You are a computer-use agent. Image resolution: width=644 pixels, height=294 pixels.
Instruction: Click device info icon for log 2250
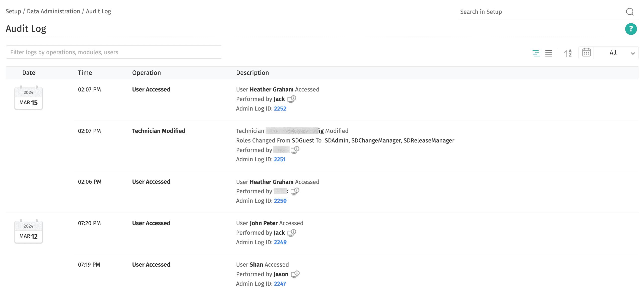[295, 191]
